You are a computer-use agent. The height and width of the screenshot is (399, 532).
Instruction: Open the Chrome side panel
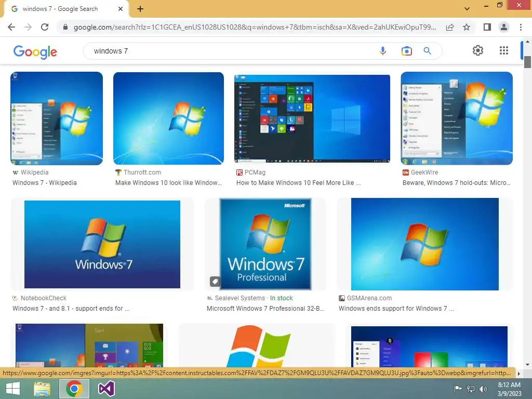tap(487, 27)
